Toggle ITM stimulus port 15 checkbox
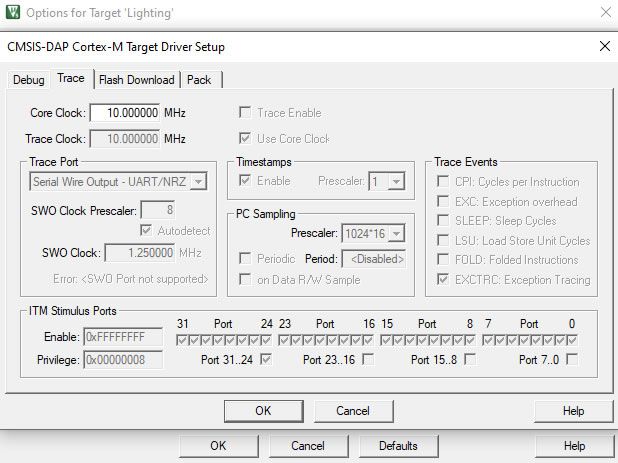Viewport: 618px width, 463px height. point(386,340)
